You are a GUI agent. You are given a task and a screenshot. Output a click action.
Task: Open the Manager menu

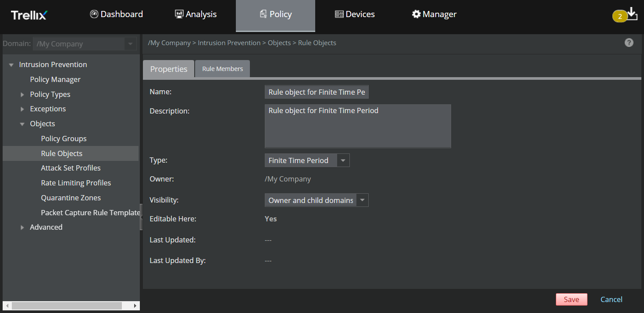coord(434,14)
